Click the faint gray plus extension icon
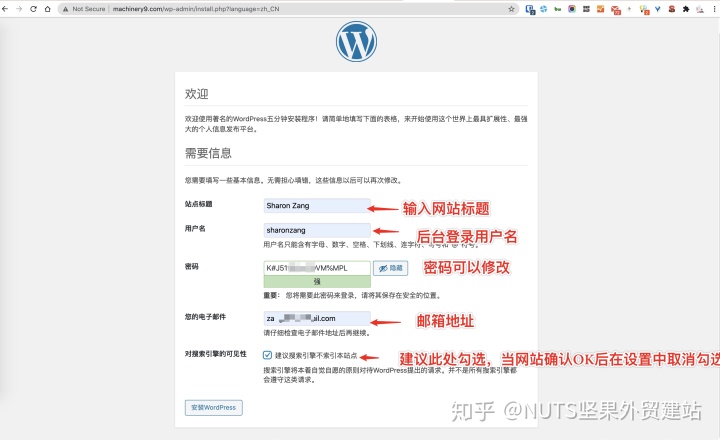Image resolution: width=720 pixels, height=440 pixels. [629, 9]
